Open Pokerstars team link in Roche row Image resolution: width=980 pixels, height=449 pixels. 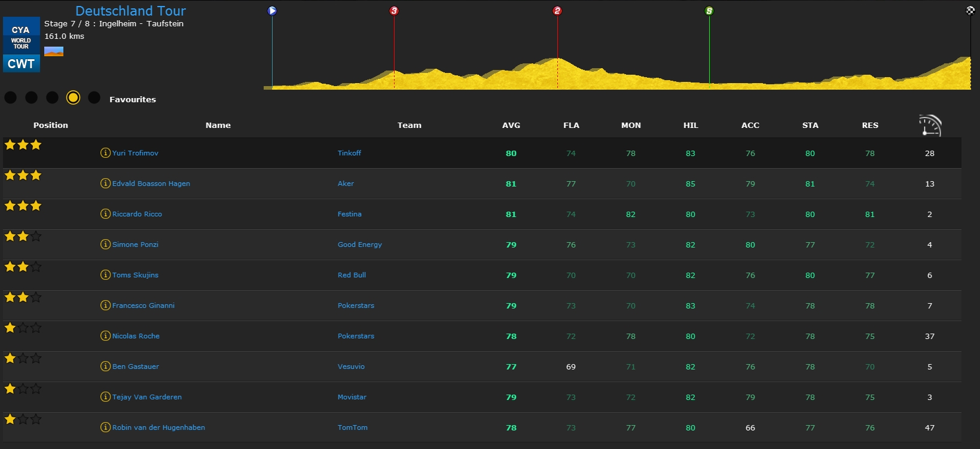coord(356,336)
